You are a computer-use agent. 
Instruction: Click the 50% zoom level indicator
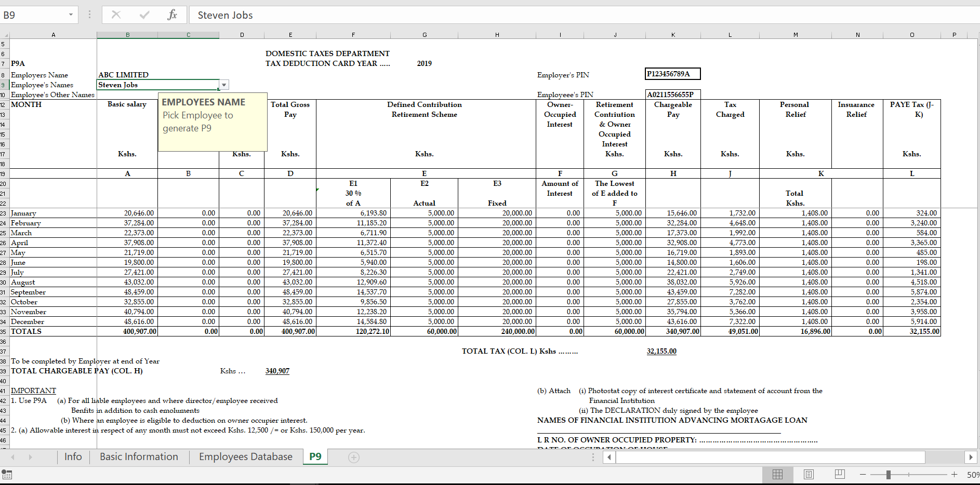coord(973,474)
